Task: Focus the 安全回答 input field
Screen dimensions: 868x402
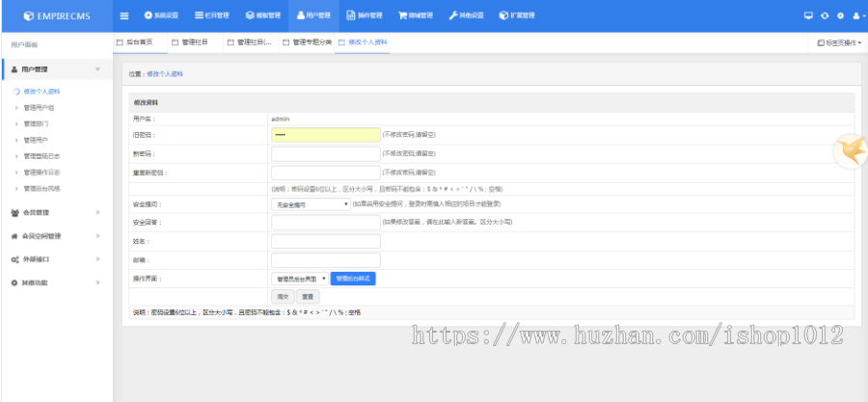Action: [x=326, y=223]
